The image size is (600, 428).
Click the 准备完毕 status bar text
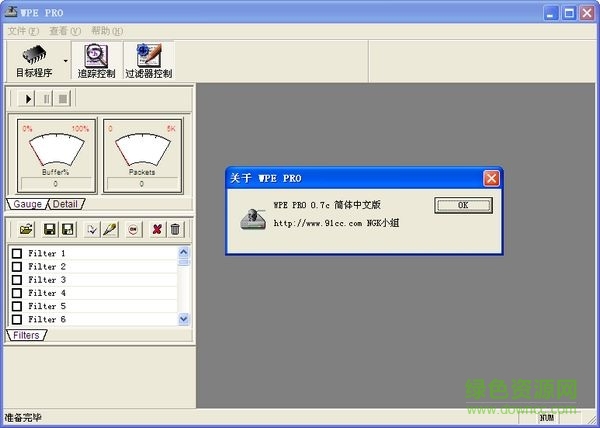coord(23,418)
